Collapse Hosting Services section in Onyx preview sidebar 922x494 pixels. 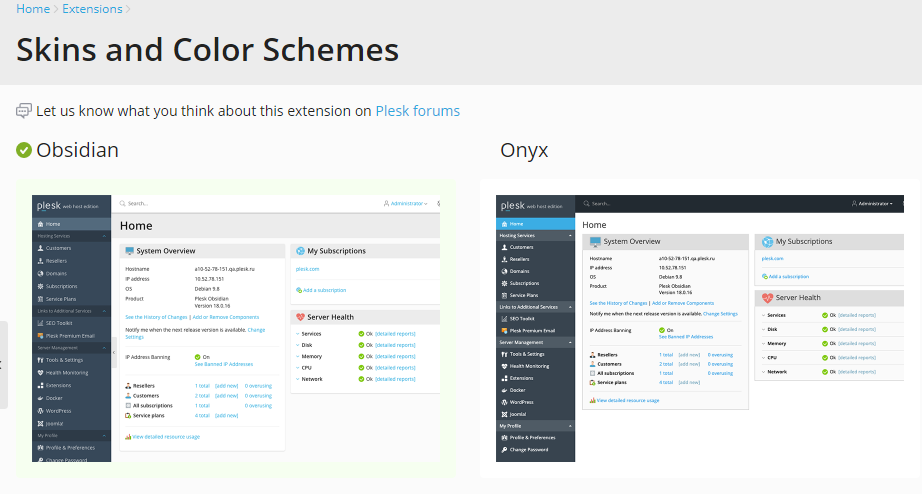[x=571, y=235]
